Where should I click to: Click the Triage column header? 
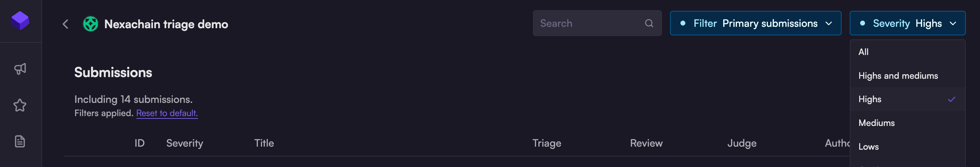pos(546,143)
